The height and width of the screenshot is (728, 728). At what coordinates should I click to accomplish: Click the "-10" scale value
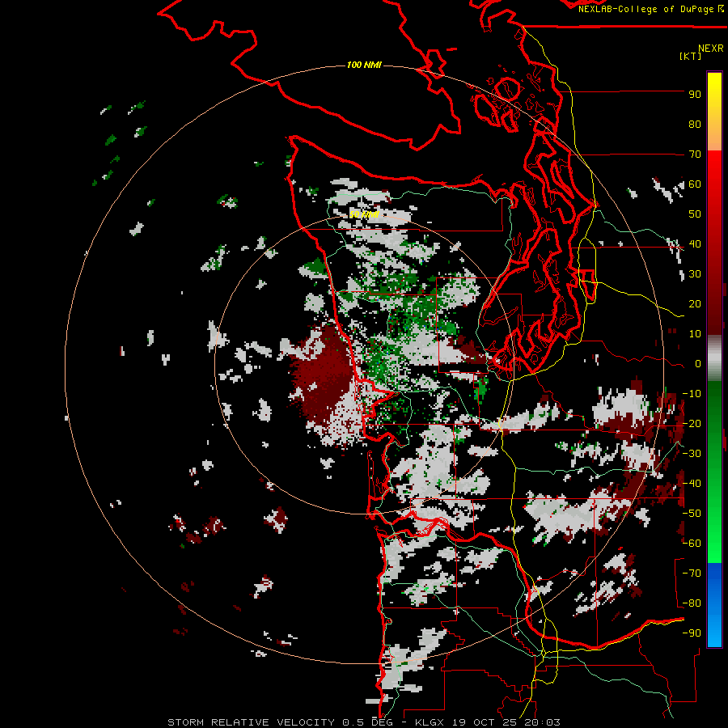[x=692, y=394]
